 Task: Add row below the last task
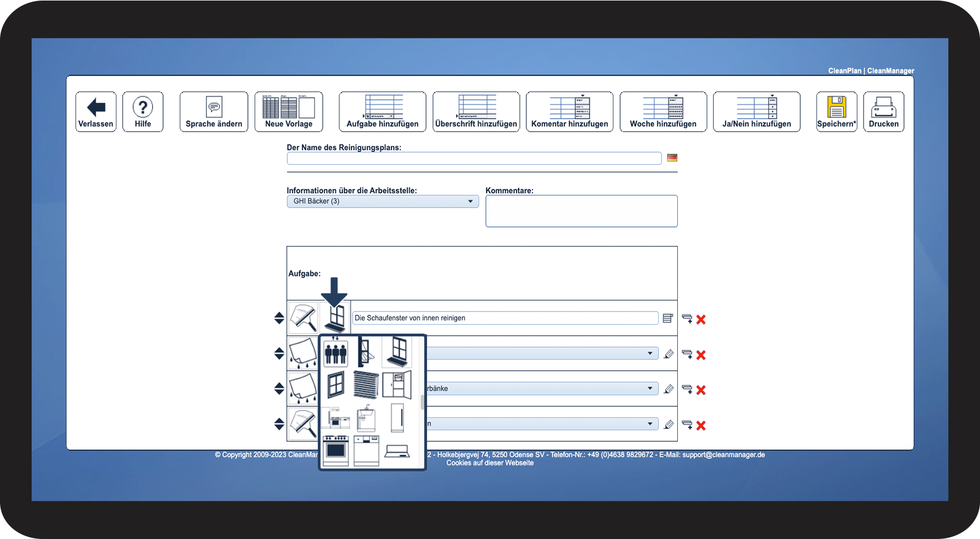687,425
